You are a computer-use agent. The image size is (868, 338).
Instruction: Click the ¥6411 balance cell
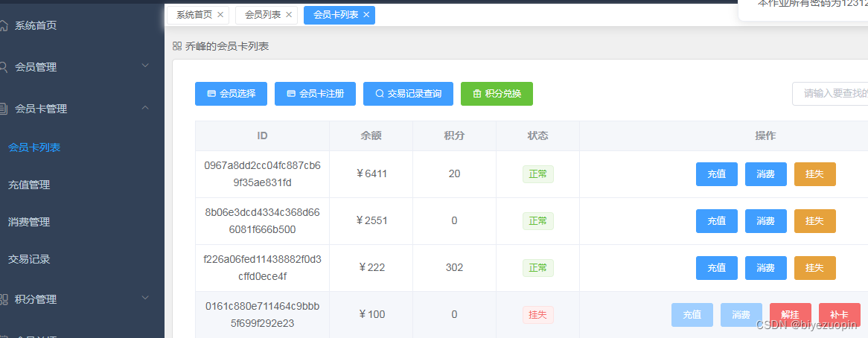pos(371,174)
